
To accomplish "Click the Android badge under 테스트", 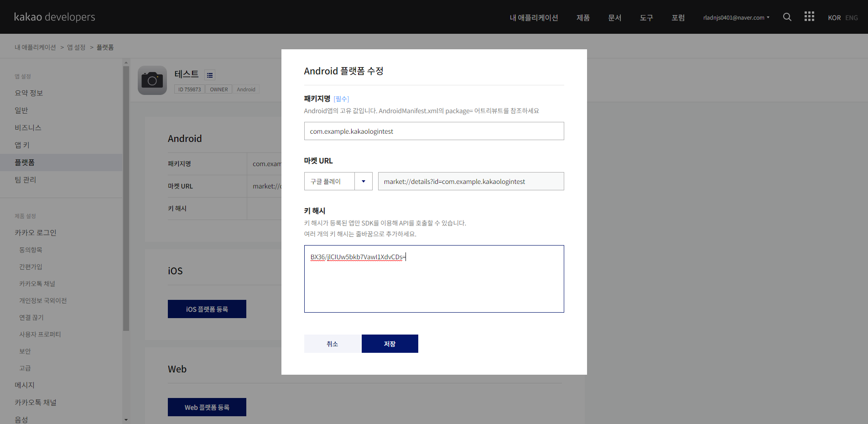I will point(246,89).
